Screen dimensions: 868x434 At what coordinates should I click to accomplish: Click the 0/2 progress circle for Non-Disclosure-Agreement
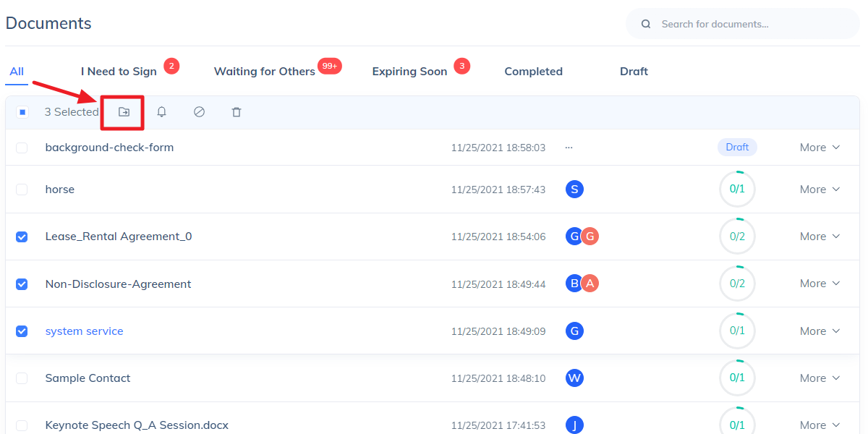pos(737,284)
